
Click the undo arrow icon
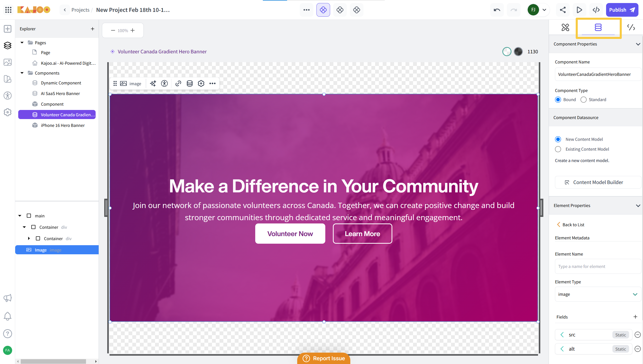[x=497, y=10]
